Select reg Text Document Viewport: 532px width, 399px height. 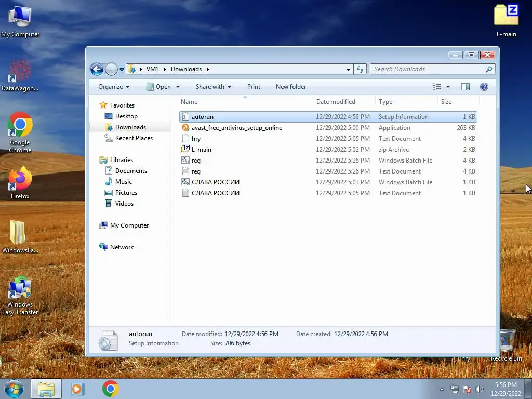pyautogui.click(x=328, y=171)
